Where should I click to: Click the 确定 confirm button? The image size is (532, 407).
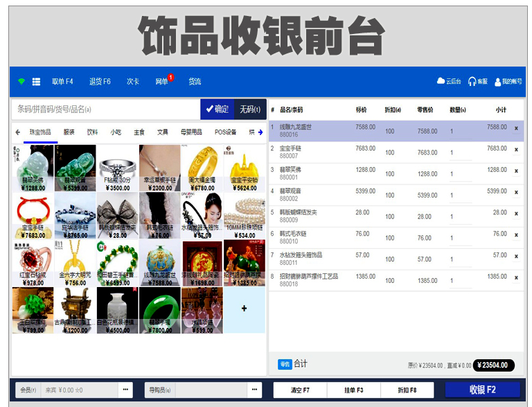coord(217,110)
